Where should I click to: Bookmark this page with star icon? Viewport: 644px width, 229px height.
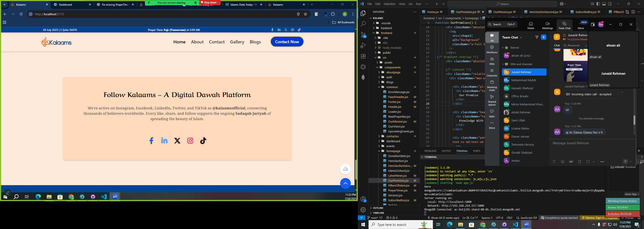tap(305, 14)
